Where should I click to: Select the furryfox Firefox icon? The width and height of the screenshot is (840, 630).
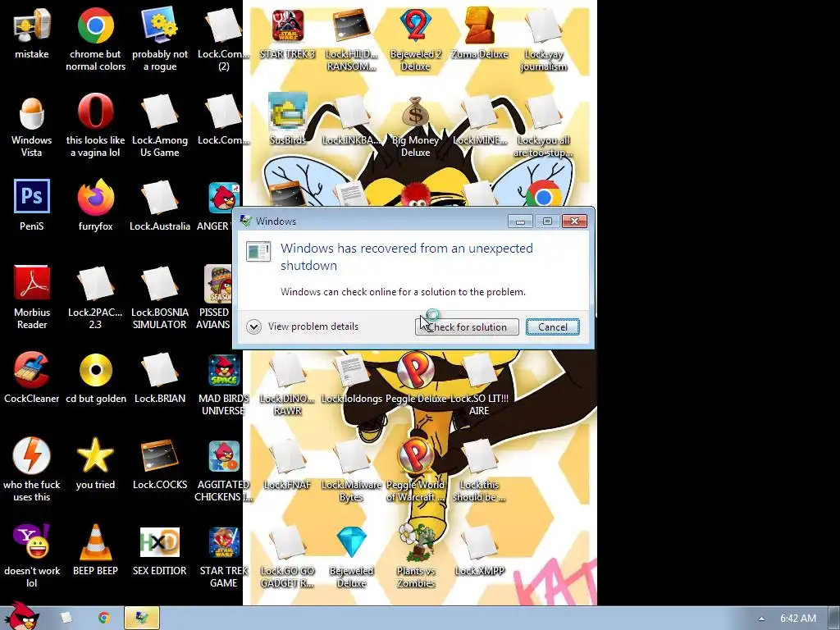pyautogui.click(x=95, y=198)
